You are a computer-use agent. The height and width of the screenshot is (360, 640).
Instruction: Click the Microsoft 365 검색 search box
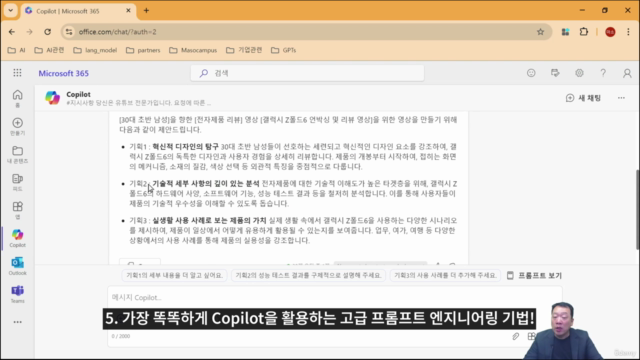pyautogui.click(x=307, y=73)
